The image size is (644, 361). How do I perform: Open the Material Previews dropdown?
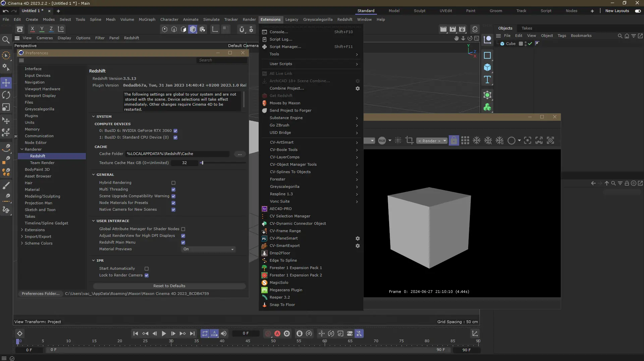point(208,249)
